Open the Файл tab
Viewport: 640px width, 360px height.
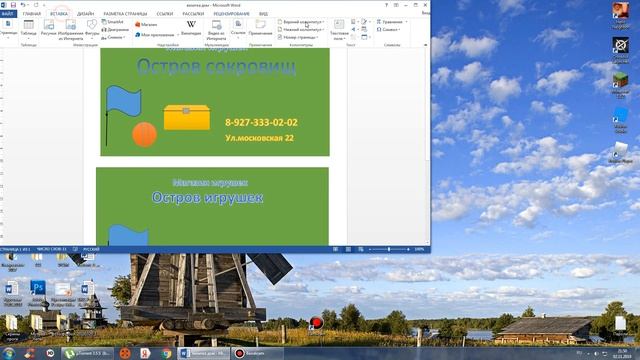pos(8,13)
